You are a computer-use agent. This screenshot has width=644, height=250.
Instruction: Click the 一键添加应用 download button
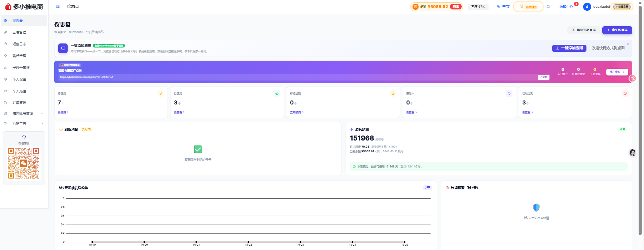pyautogui.click(x=569, y=48)
